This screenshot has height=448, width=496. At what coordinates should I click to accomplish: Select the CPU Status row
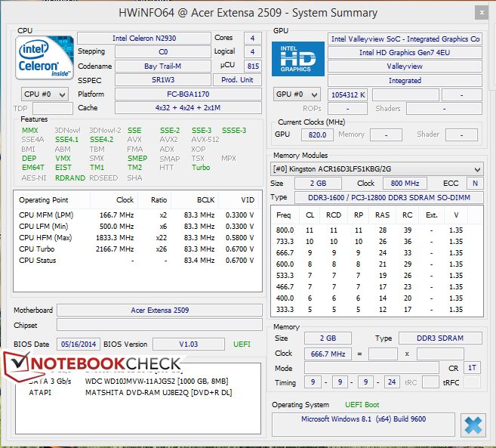click(x=137, y=261)
